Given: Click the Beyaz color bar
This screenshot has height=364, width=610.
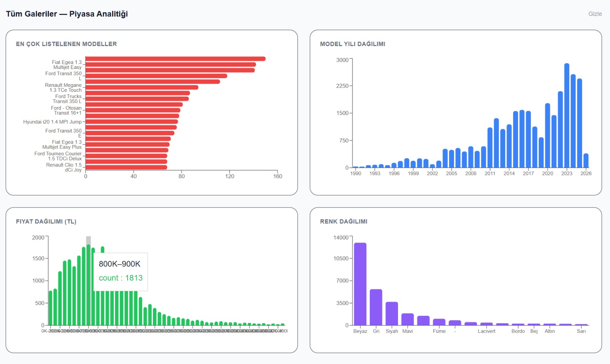Looking at the screenshot, I should (x=360, y=284).
